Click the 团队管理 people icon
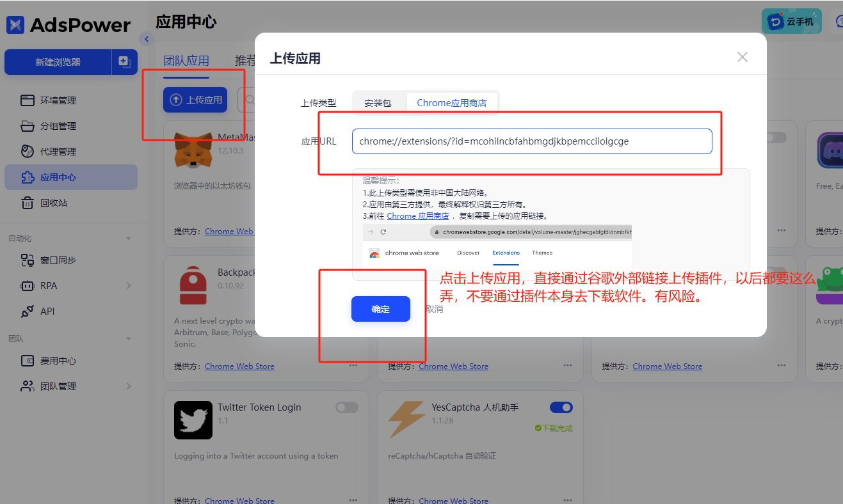This screenshot has height=504, width=843. (x=27, y=386)
